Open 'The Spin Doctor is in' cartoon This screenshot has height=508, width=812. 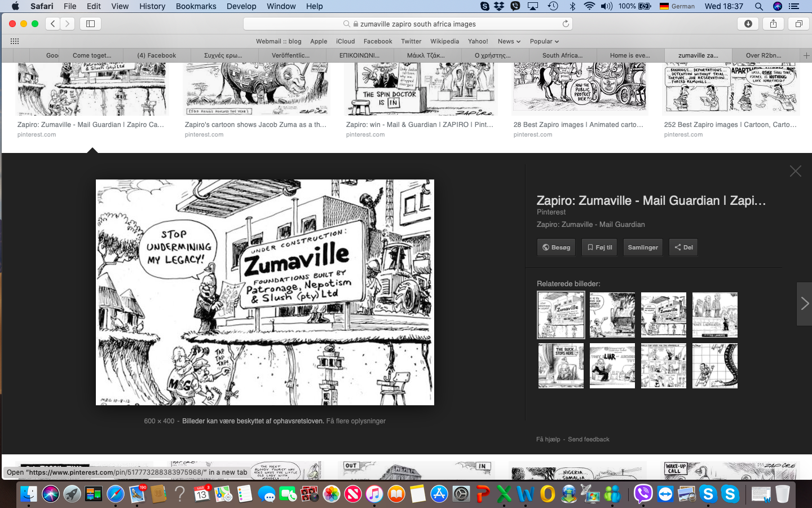tap(421, 89)
